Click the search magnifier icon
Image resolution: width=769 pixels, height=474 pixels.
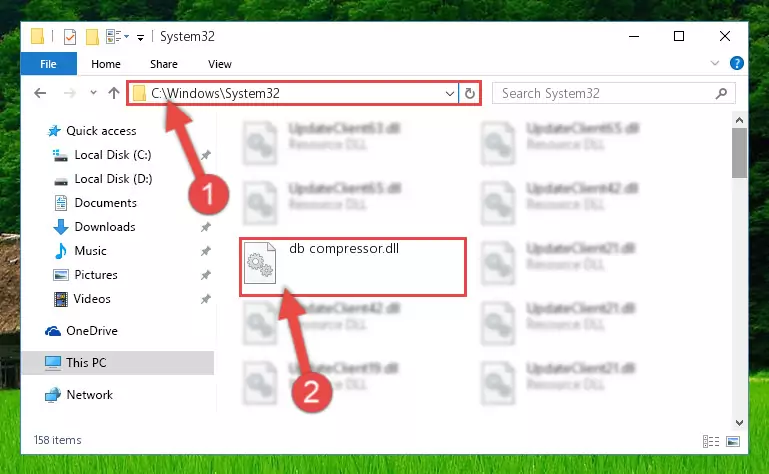click(x=721, y=93)
